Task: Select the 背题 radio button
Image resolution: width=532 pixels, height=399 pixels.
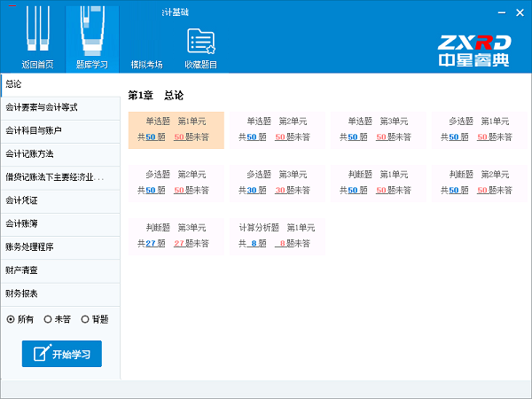Action: 85,319
